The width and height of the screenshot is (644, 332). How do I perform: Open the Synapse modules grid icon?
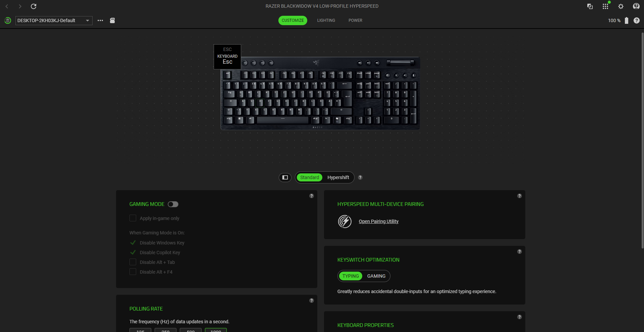[605, 6]
